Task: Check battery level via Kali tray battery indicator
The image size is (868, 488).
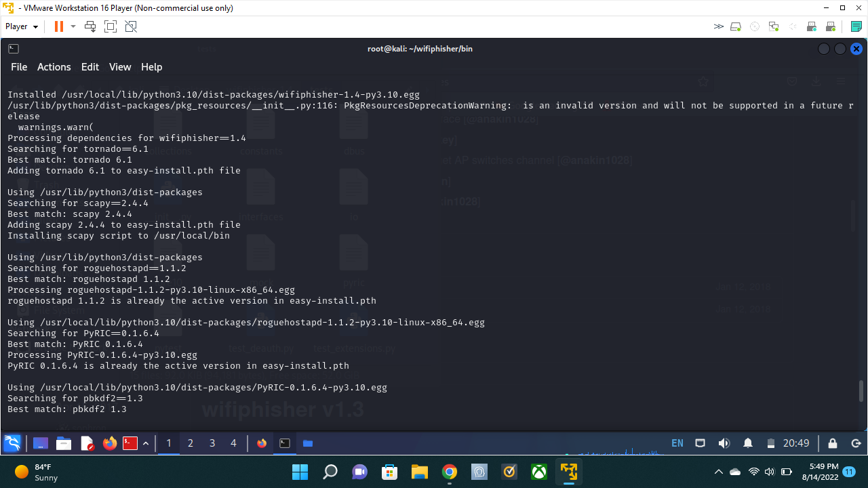Action: (x=770, y=443)
